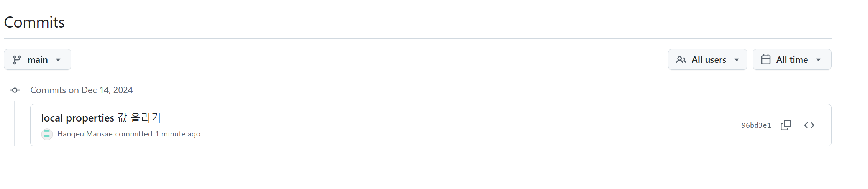Click the git branch icon beside main

[17, 60]
